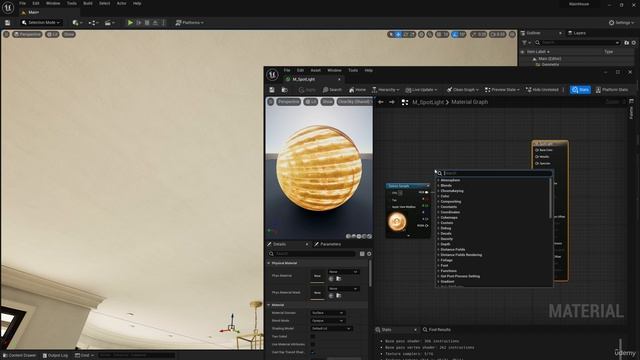The image size is (640, 360).
Task: Expand the Gradient node category
Action: click(x=447, y=281)
